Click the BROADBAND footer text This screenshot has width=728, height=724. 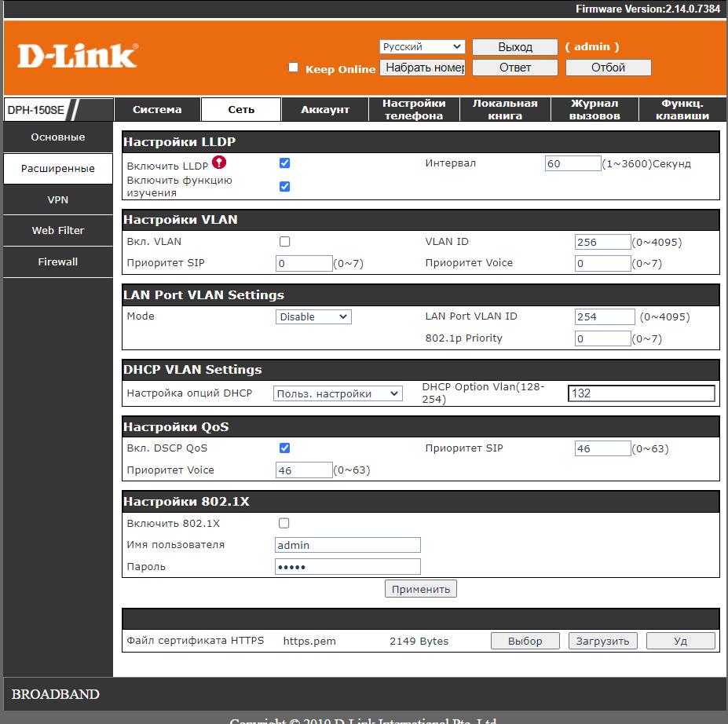55,694
